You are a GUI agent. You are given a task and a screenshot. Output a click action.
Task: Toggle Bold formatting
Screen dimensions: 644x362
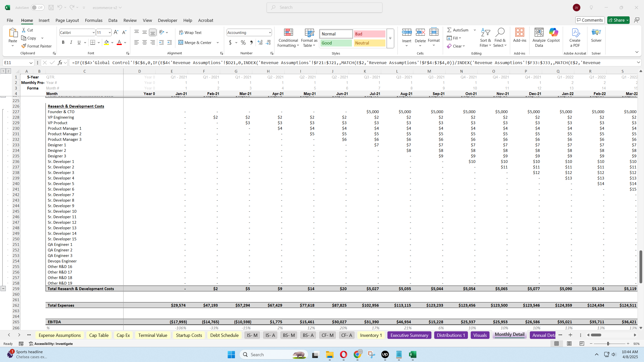pos(63,42)
